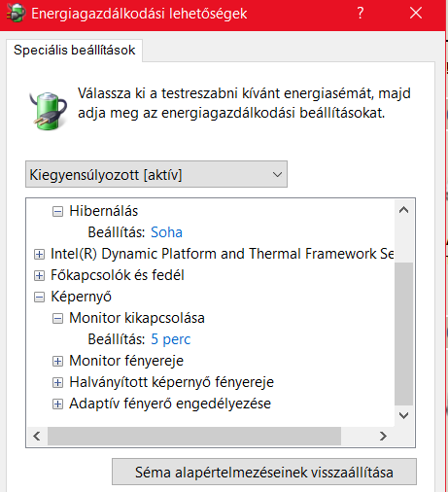The height and width of the screenshot is (492, 448).
Task: Collapse the Képernyő node
Action: 39,298
